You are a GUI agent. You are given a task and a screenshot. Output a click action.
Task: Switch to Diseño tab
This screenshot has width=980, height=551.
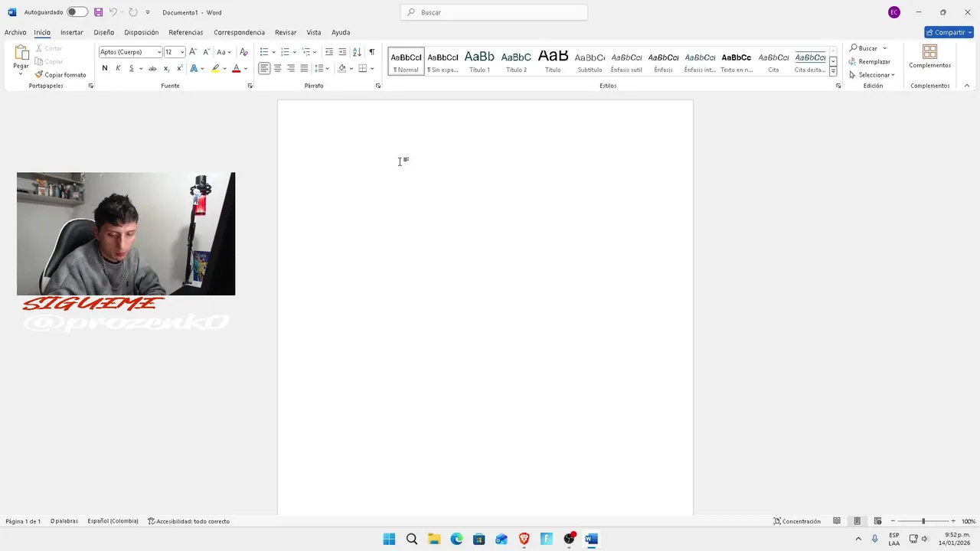click(104, 32)
